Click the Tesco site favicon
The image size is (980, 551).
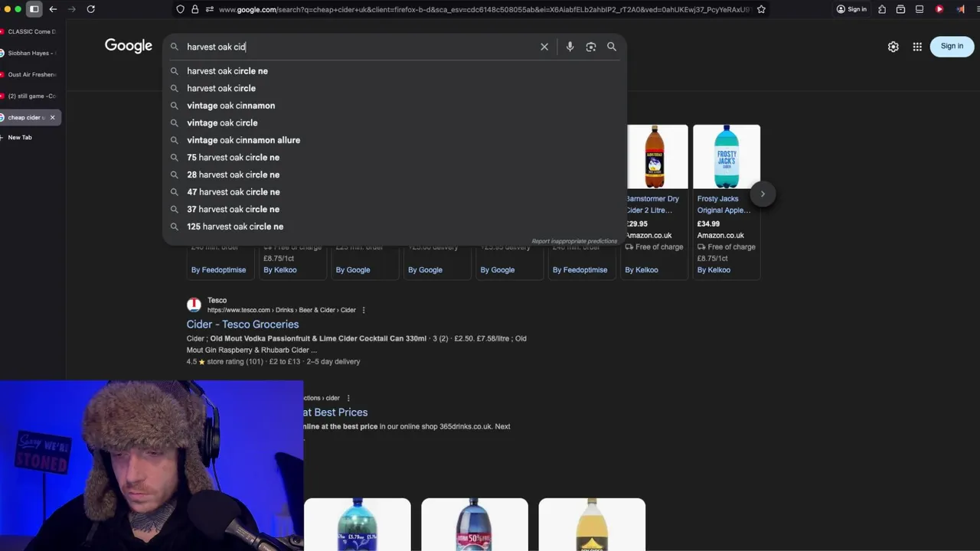[194, 305]
